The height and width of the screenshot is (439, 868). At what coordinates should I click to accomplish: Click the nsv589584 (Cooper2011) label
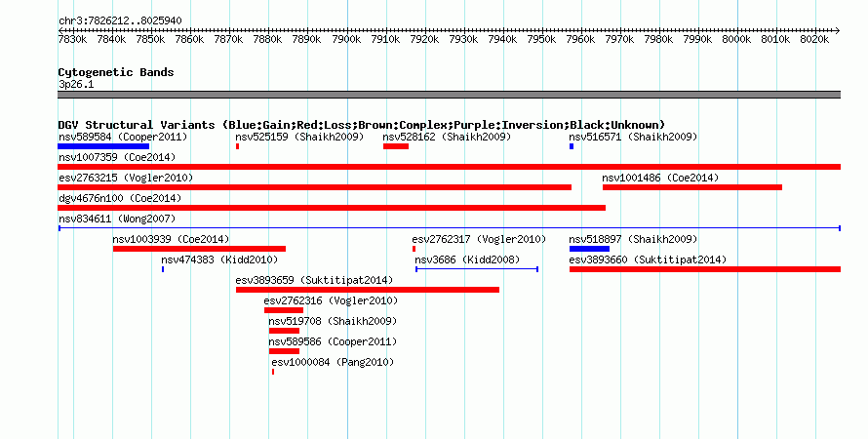point(123,137)
